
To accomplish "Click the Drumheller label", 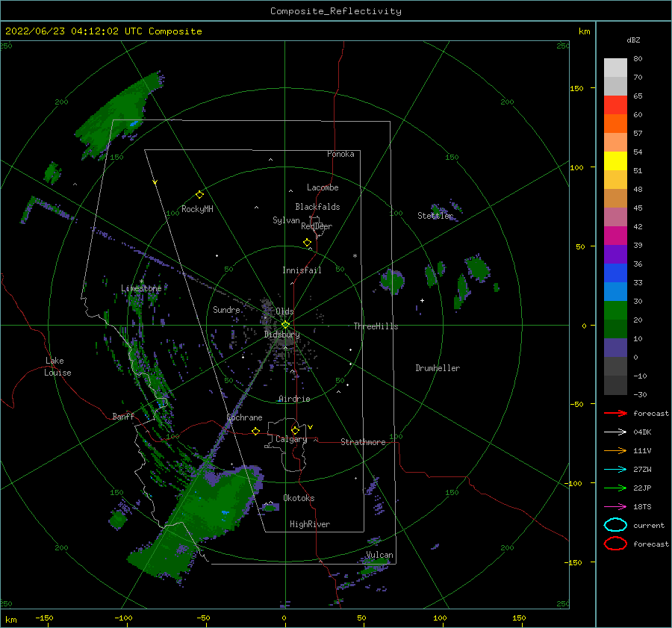I will tap(438, 368).
